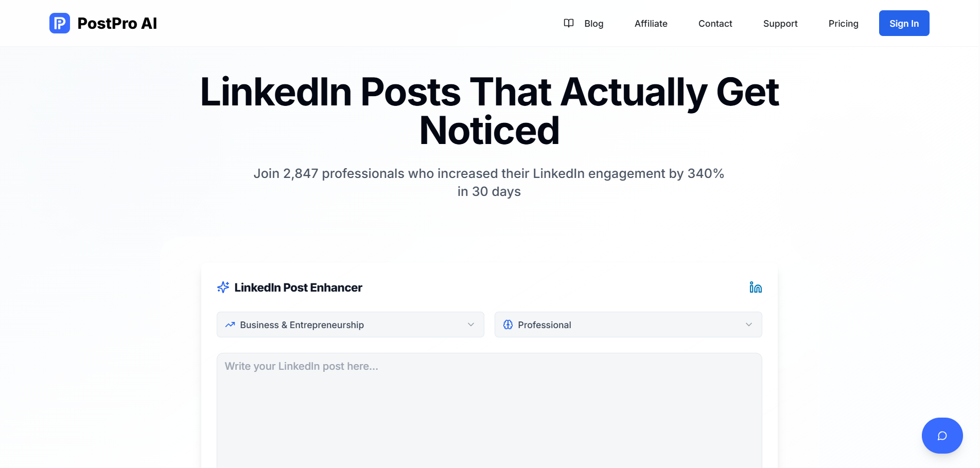The height and width of the screenshot is (468, 980).
Task: Click the trend arrow icon in the topic dropdown
Action: [230, 325]
